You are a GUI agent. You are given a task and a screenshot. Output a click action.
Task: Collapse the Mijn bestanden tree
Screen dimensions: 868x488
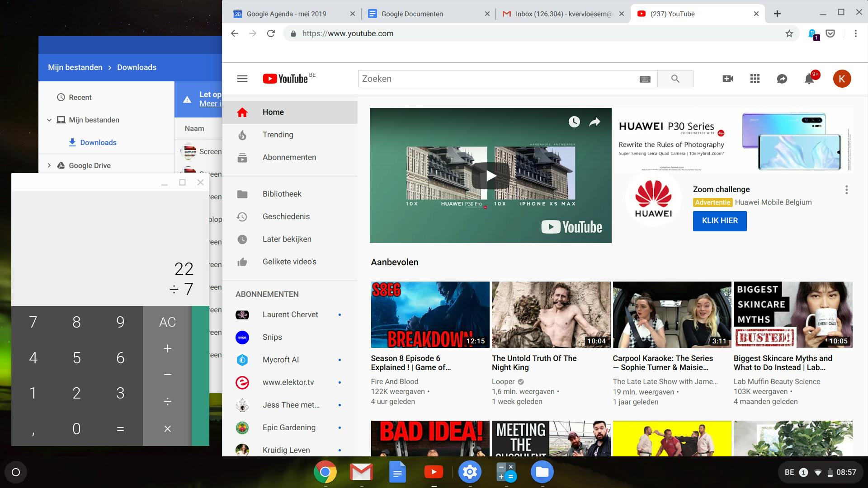pyautogui.click(x=49, y=120)
